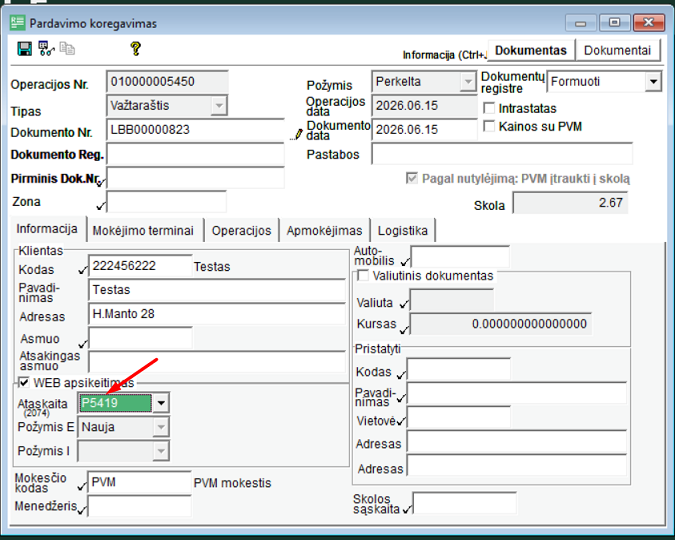This screenshot has height=540, width=675.
Task: Click the Skola 2.67 field
Action: pyautogui.click(x=570, y=203)
